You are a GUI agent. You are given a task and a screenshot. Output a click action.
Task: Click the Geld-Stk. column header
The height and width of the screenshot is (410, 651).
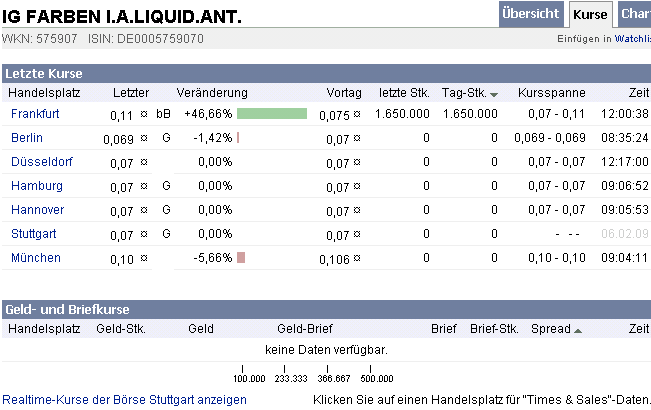click(121, 329)
